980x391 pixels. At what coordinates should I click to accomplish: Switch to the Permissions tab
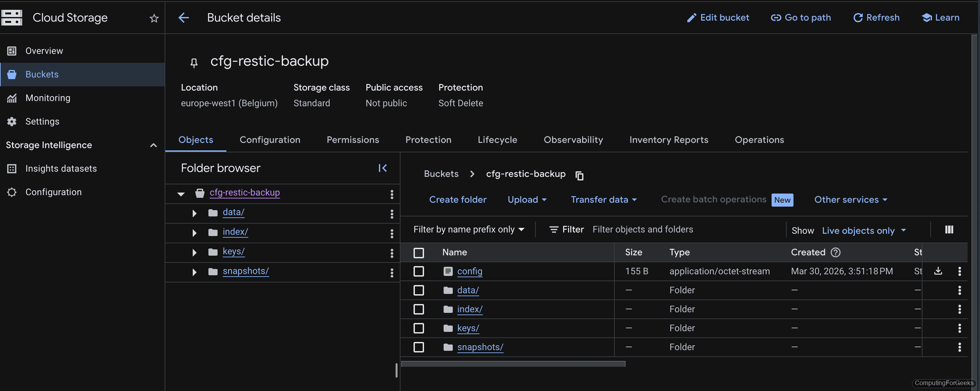click(353, 140)
